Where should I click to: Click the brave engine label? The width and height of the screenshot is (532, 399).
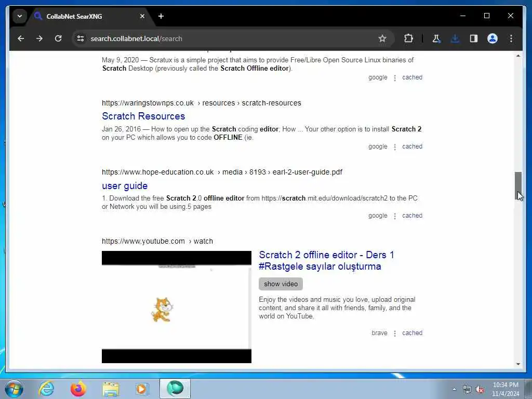[379, 333]
